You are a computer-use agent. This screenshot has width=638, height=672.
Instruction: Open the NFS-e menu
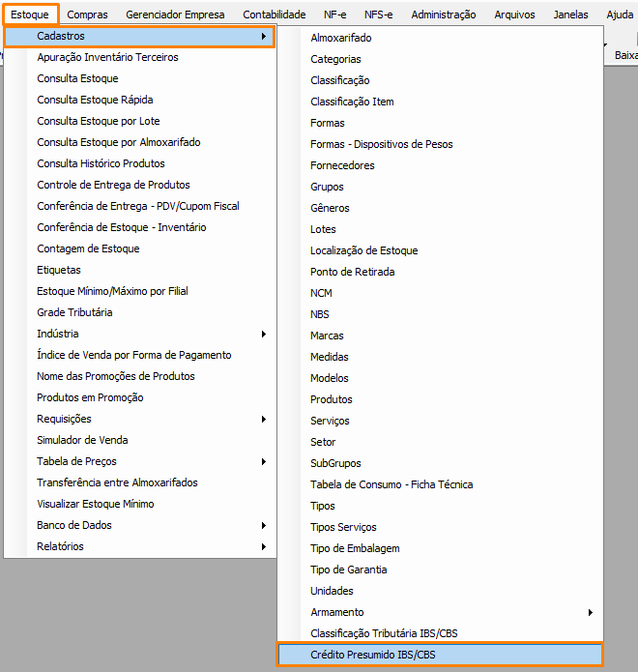(x=378, y=15)
